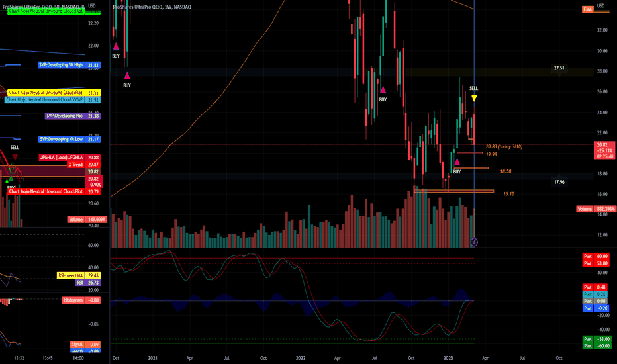Click the USD currency label on the 5R chart scale
Viewport: 617px width, 364px height.
(91, 5)
